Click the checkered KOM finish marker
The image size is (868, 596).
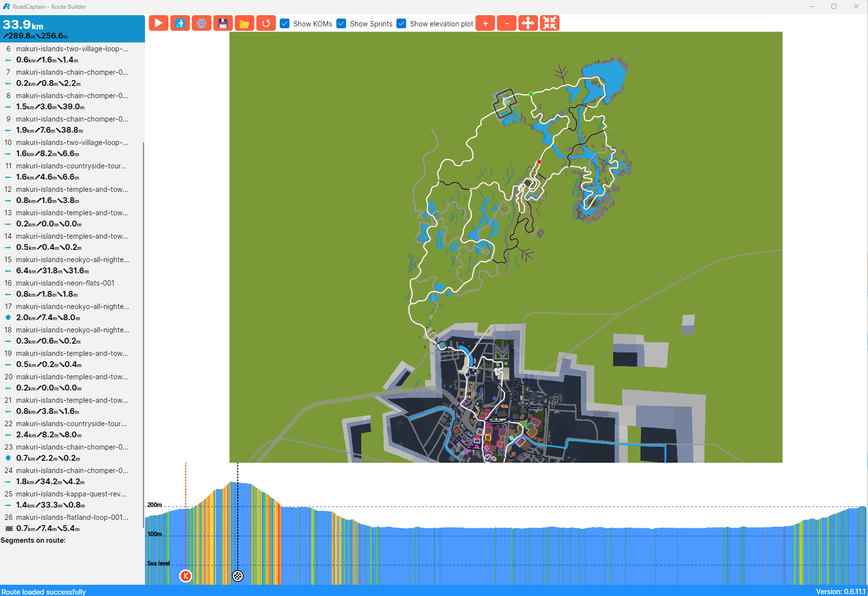pyautogui.click(x=238, y=576)
